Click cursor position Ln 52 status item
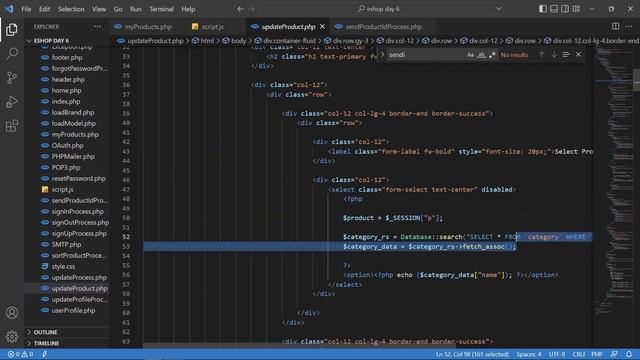 tap(472, 354)
